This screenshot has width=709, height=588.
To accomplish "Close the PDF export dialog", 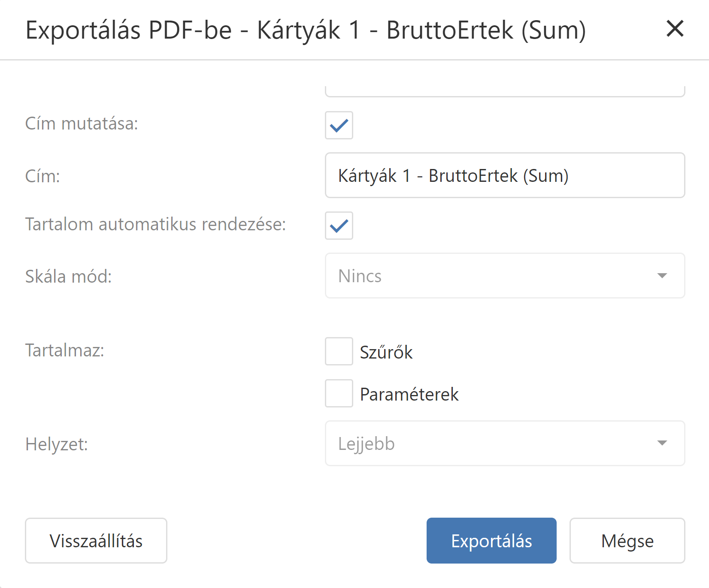I will pyautogui.click(x=675, y=29).
